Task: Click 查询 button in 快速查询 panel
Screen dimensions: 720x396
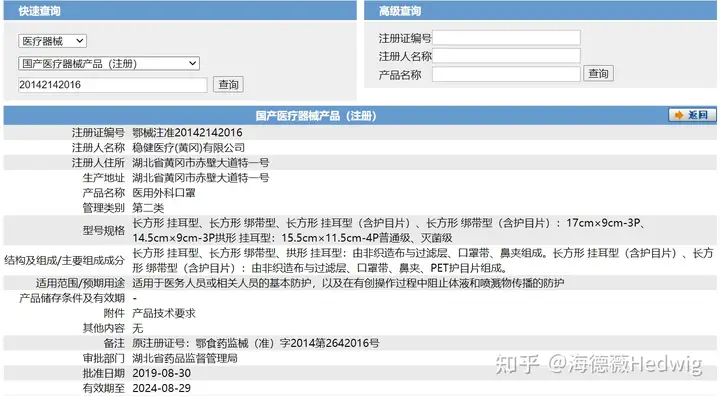Action: tap(228, 85)
